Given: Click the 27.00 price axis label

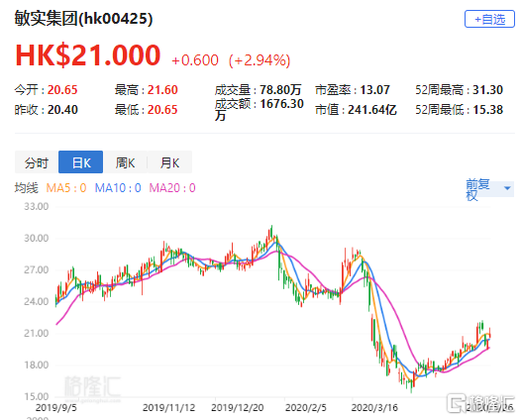Looking at the screenshot, I should coord(37,269).
